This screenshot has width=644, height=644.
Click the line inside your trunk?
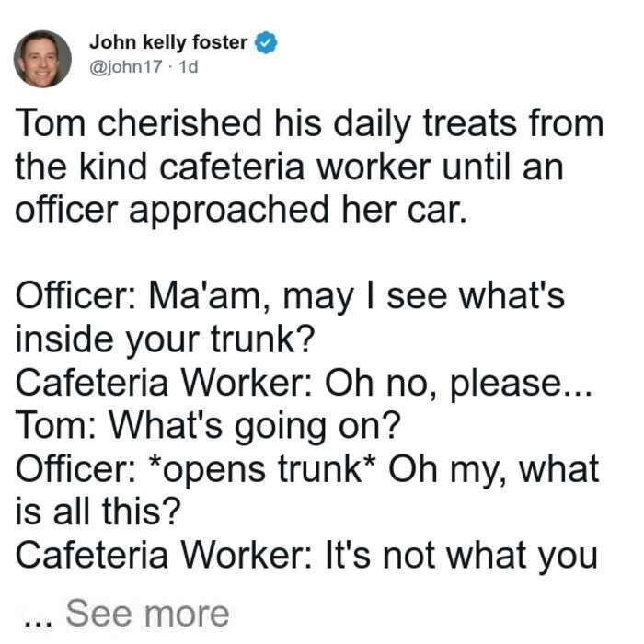(165, 340)
